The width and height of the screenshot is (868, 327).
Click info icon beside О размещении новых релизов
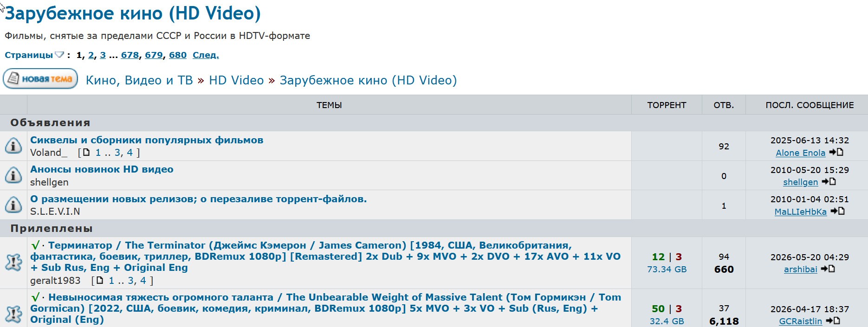13,205
